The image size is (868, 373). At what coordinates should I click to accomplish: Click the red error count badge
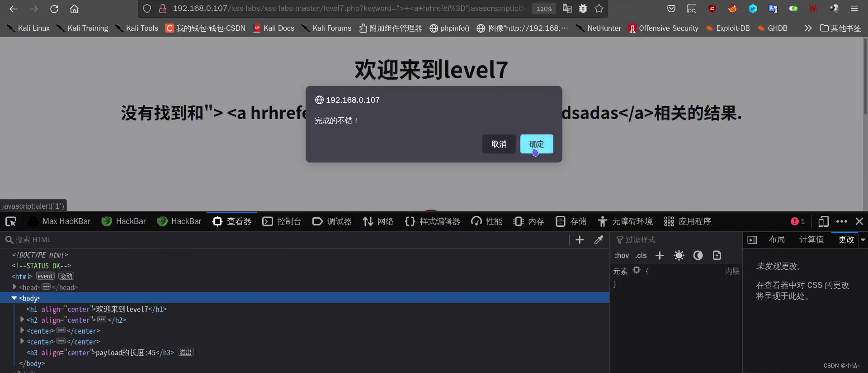(798, 221)
